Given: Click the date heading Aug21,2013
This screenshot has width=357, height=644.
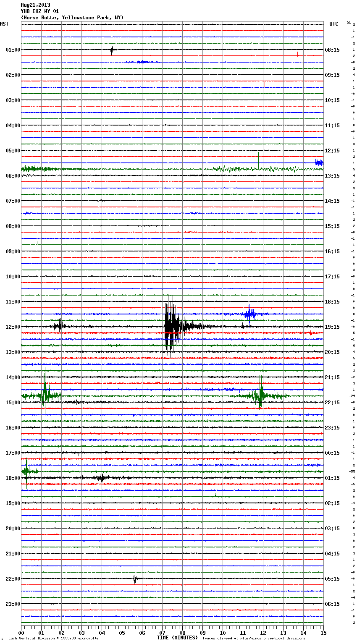Looking at the screenshot, I should [35, 5].
